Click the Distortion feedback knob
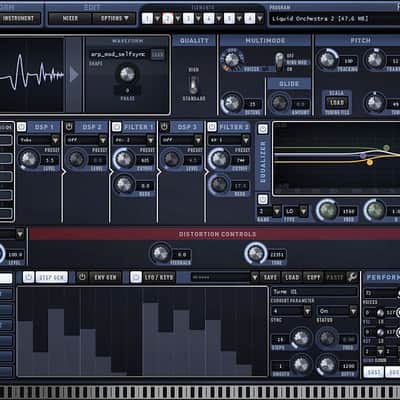The width and height of the screenshot is (400, 400). [160, 253]
